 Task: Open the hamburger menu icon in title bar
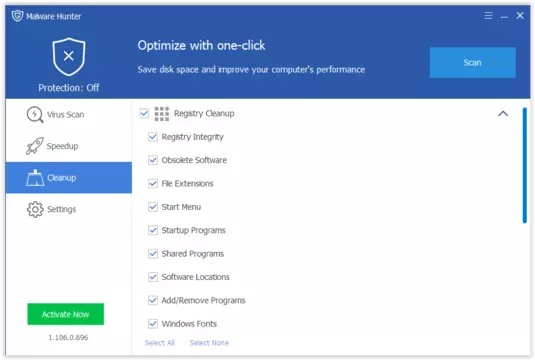[x=488, y=16]
